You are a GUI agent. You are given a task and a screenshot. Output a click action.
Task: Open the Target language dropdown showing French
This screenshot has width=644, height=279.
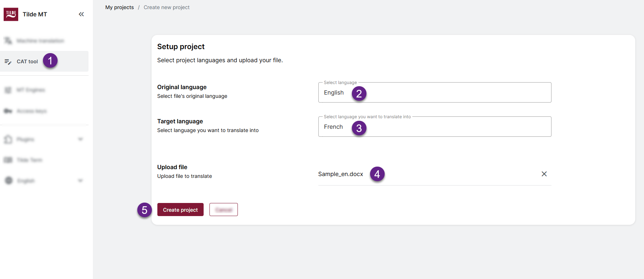pos(434,127)
